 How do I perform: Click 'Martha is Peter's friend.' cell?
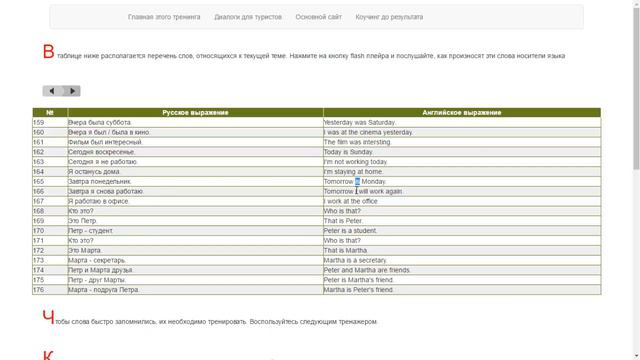pos(462,290)
